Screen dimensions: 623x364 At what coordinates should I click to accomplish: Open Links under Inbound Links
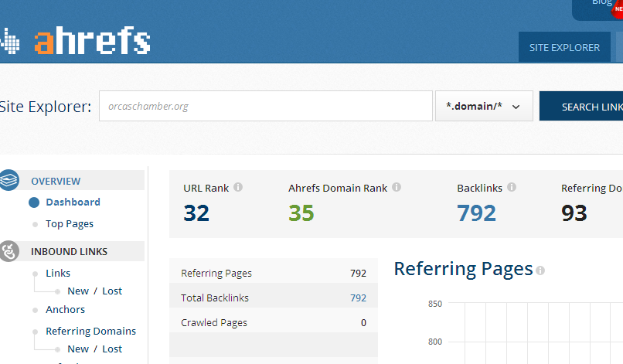[x=58, y=274]
